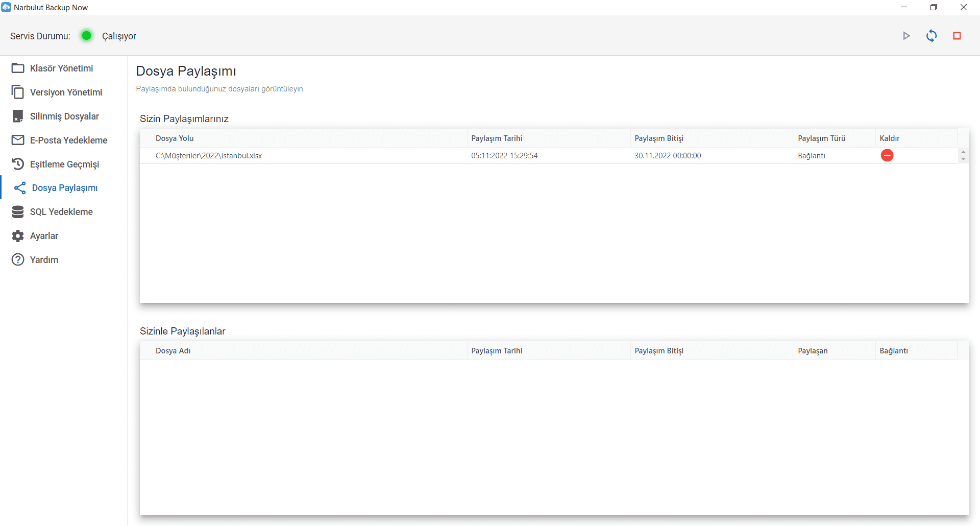Sort by Dosya Adı column header
The image size is (980, 526).
[173, 351]
